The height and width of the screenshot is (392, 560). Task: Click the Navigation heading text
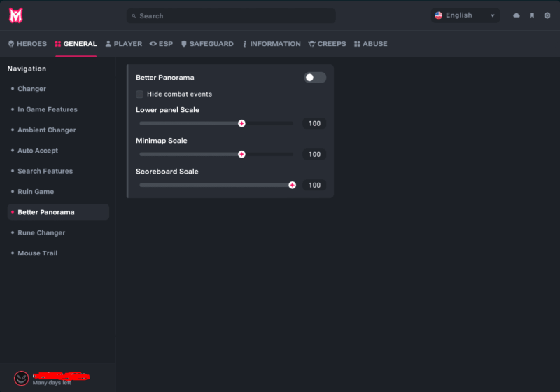27,69
